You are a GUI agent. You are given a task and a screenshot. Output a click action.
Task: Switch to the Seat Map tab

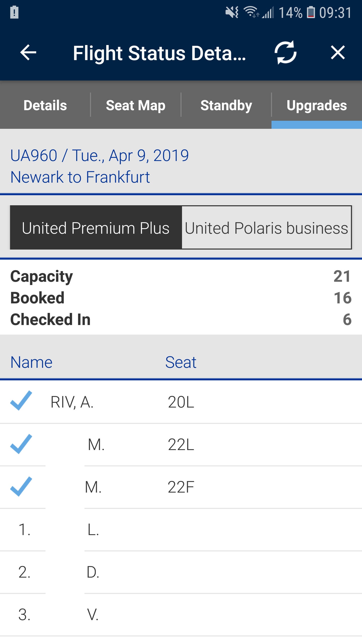tap(136, 105)
